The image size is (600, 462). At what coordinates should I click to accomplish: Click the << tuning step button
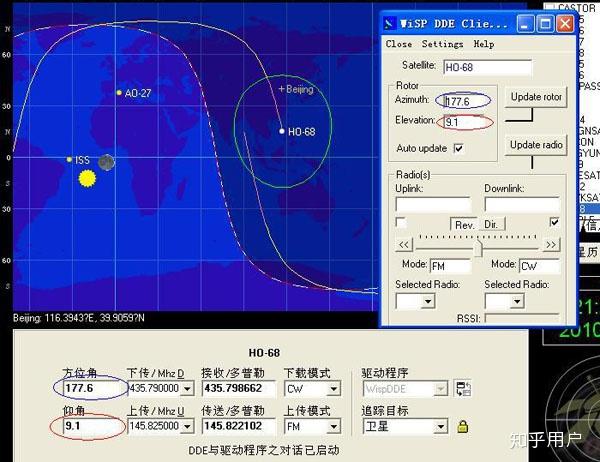pos(404,245)
